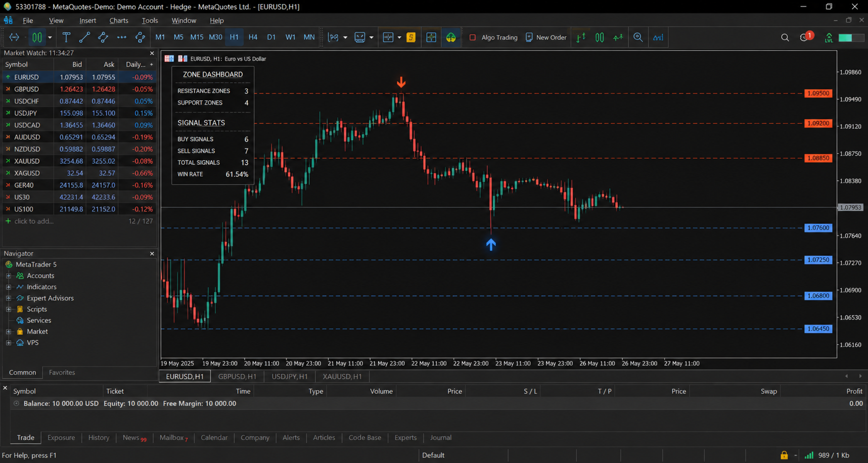The image size is (868, 463).
Task: Expand the Scripts tree node
Action: [9, 309]
